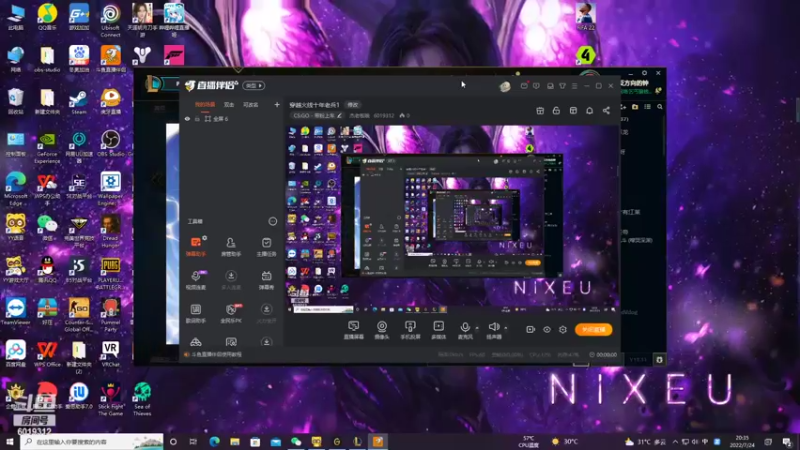This screenshot has height=450, width=800.
Task: Open the lyrics assistant tool
Action: pyautogui.click(x=196, y=313)
